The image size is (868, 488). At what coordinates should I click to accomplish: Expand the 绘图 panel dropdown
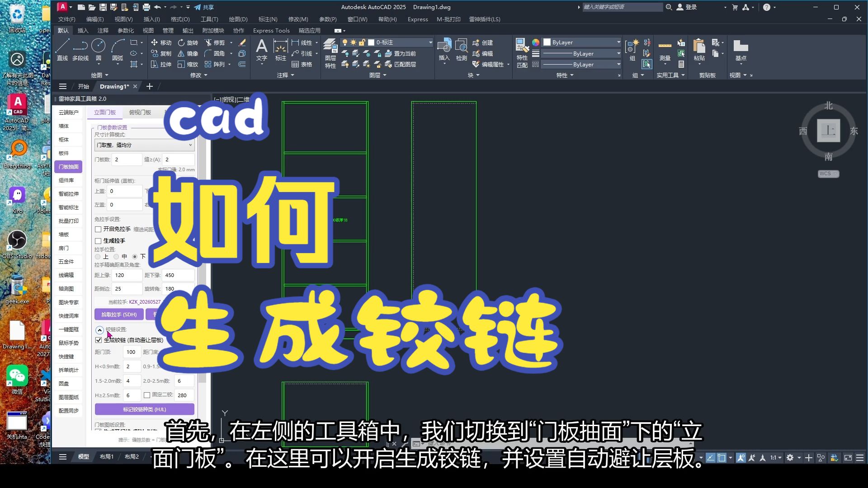click(100, 75)
